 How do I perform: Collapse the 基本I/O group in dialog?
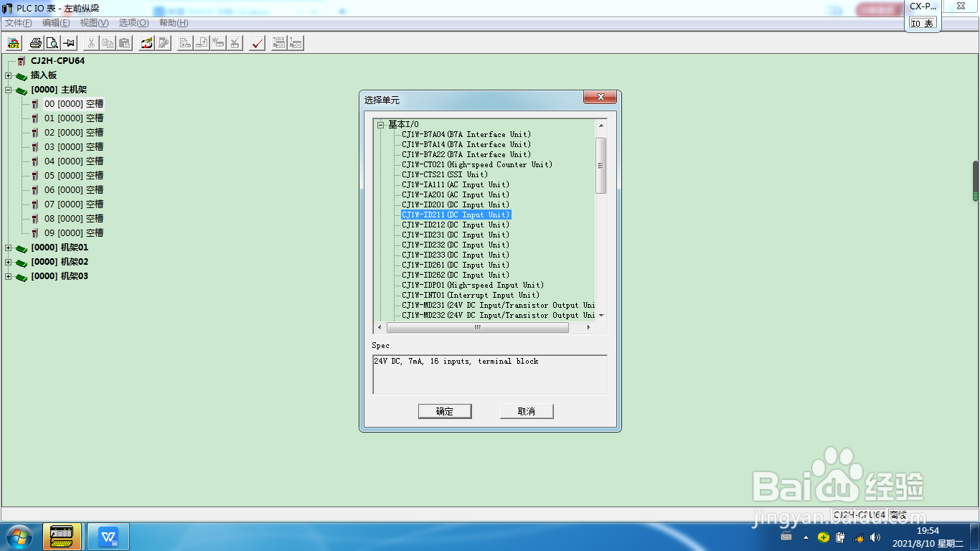[381, 124]
